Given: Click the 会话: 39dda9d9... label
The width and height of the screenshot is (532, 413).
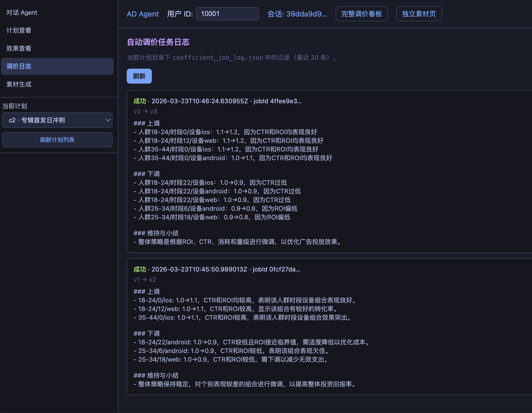Looking at the screenshot, I should point(297,14).
